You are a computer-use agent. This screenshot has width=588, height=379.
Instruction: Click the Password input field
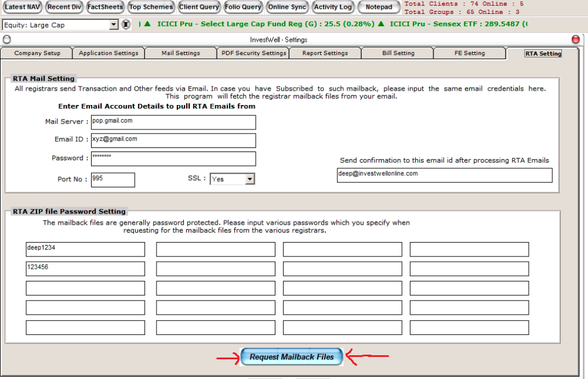[x=173, y=158]
